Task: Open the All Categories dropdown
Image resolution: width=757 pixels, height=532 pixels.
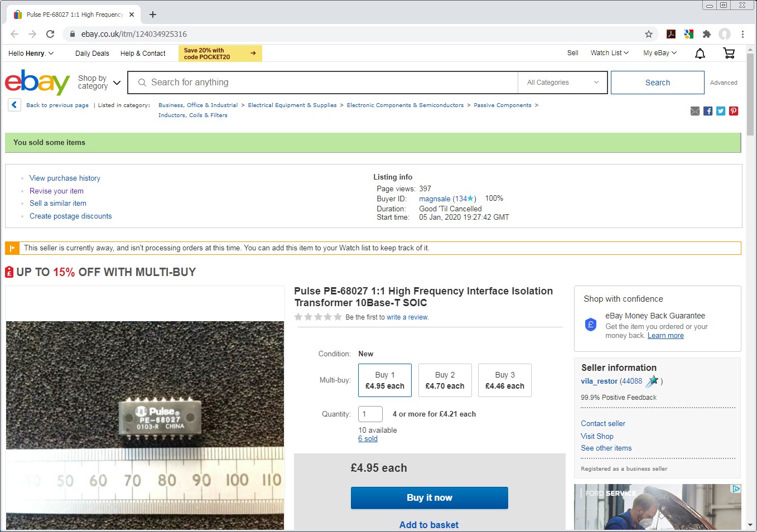Action: coord(563,83)
